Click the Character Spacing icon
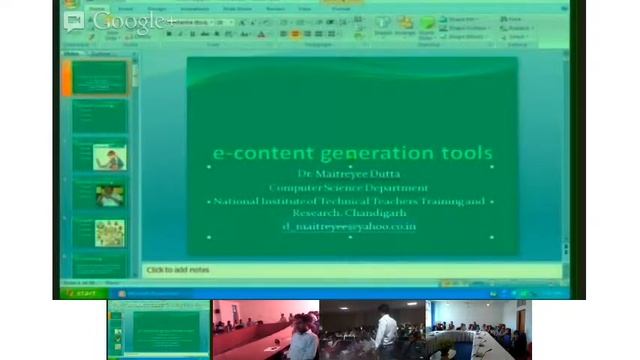 point(229,34)
